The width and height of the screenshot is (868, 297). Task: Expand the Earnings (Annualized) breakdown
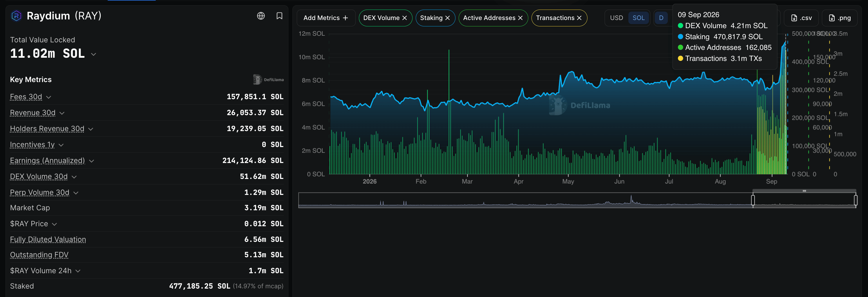(91, 161)
